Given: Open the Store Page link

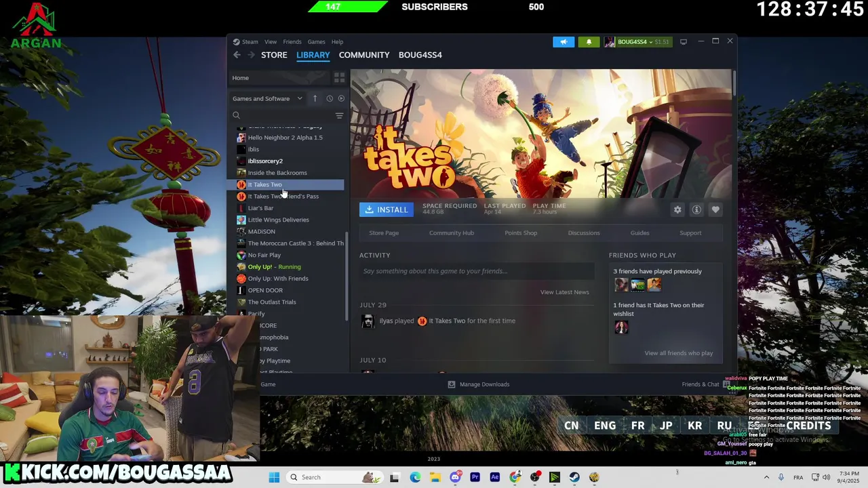Looking at the screenshot, I should (x=384, y=233).
